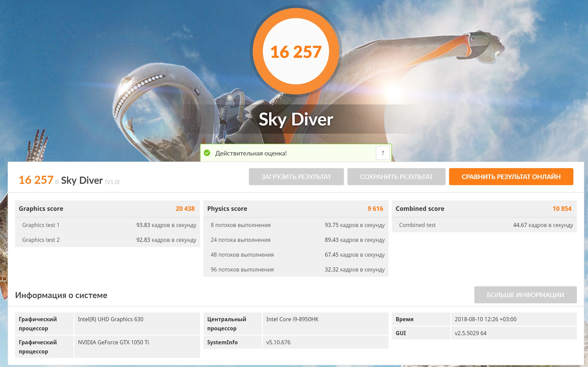The image size is (588, 367).
Task: Click the (V1.0) version label
Action: [112, 182]
